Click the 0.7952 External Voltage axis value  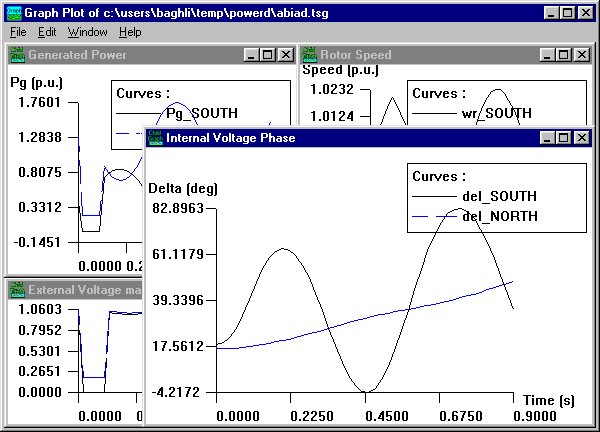point(40,330)
